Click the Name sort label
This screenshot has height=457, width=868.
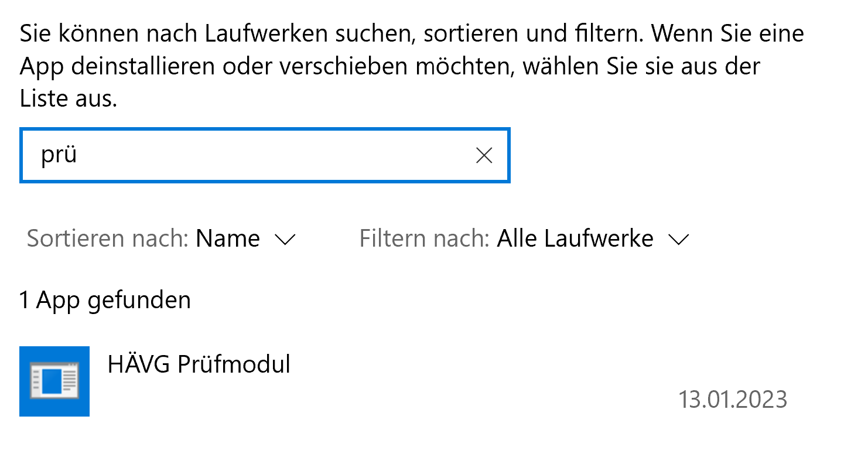coord(228,238)
